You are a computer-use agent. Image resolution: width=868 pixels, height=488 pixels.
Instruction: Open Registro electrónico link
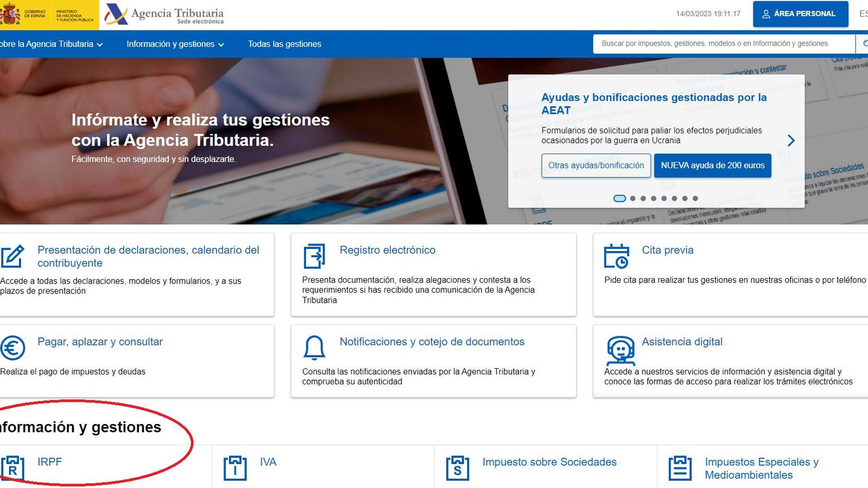387,250
